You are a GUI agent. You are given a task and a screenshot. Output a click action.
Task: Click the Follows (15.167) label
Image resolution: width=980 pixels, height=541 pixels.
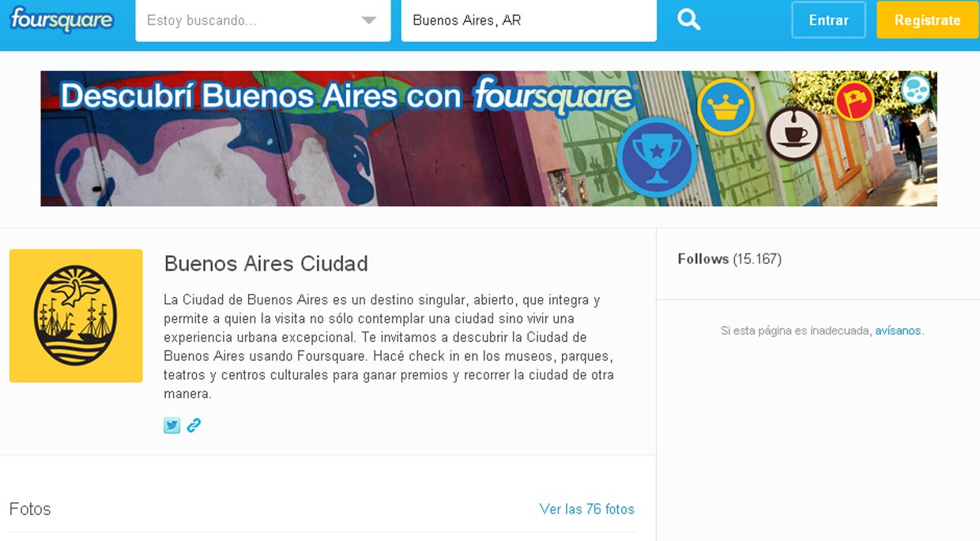pos(729,259)
